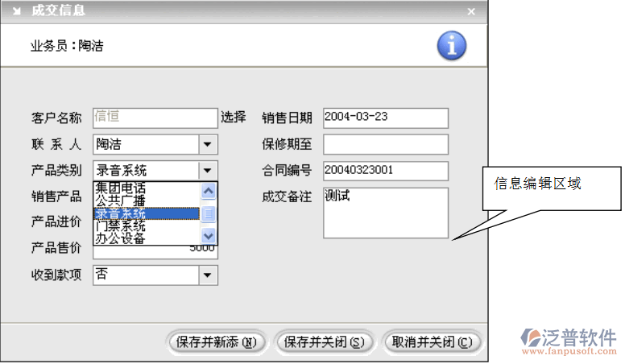This screenshot has height=364, width=625.
Task: Select highlighted 录音系统 list option
Action: (147, 213)
